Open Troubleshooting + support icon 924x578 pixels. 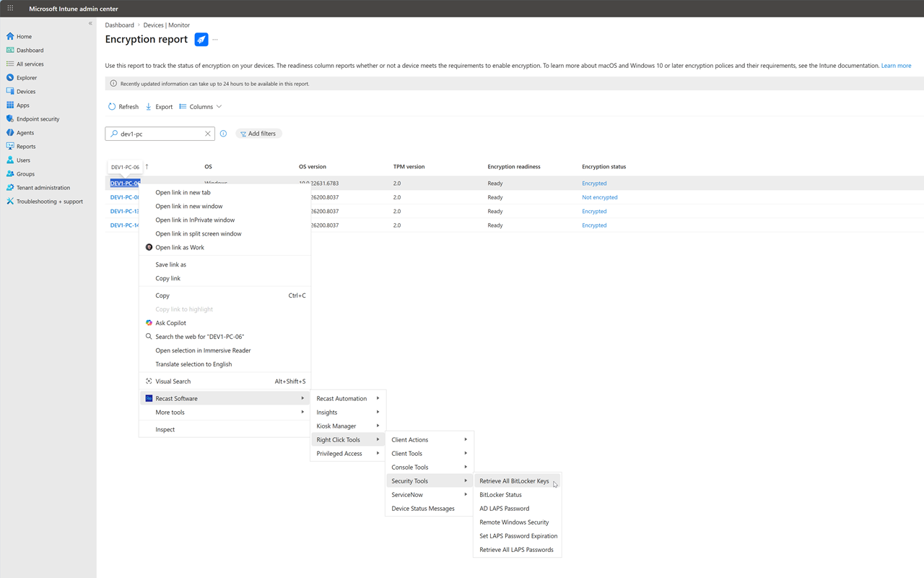pyautogui.click(x=10, y=201)
